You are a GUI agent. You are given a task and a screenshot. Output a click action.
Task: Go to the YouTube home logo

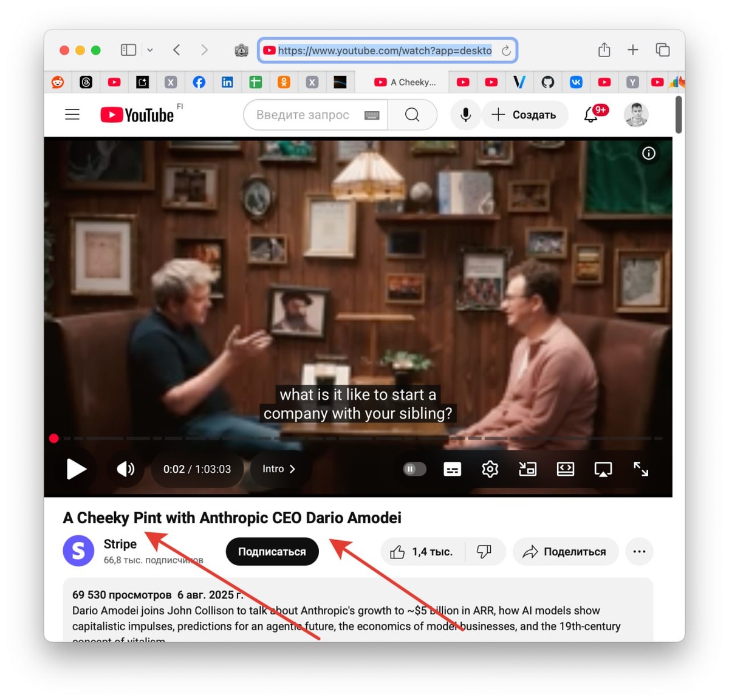[x=137, y=115]
